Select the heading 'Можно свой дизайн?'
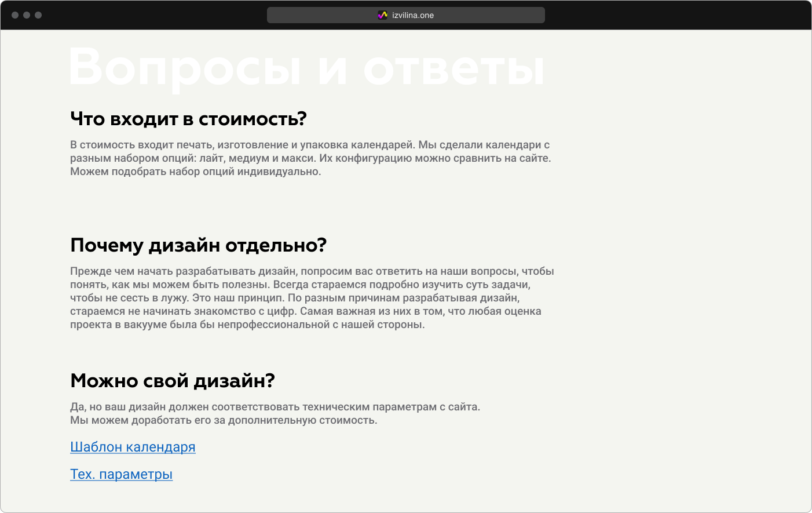 (173, 381)
